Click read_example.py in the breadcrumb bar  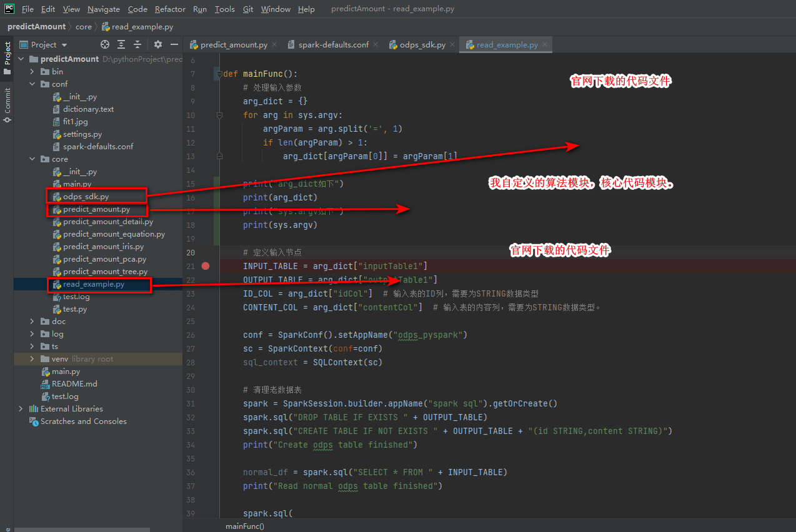click(137, 27)
